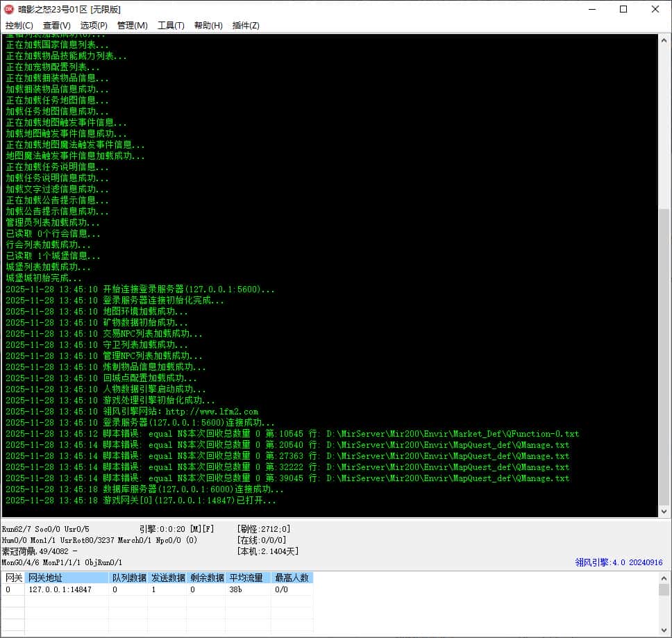Click the log line 数据库服务器(127.0.0.1:6000)连接成功
Image resolution: width=672 pixels, height=638 pixels.
144,489
